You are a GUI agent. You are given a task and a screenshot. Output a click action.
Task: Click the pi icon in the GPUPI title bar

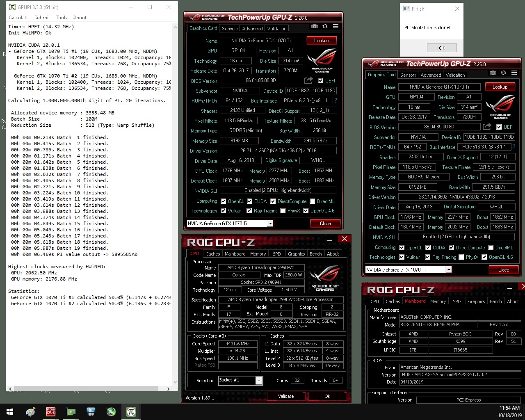pos(12,7)
